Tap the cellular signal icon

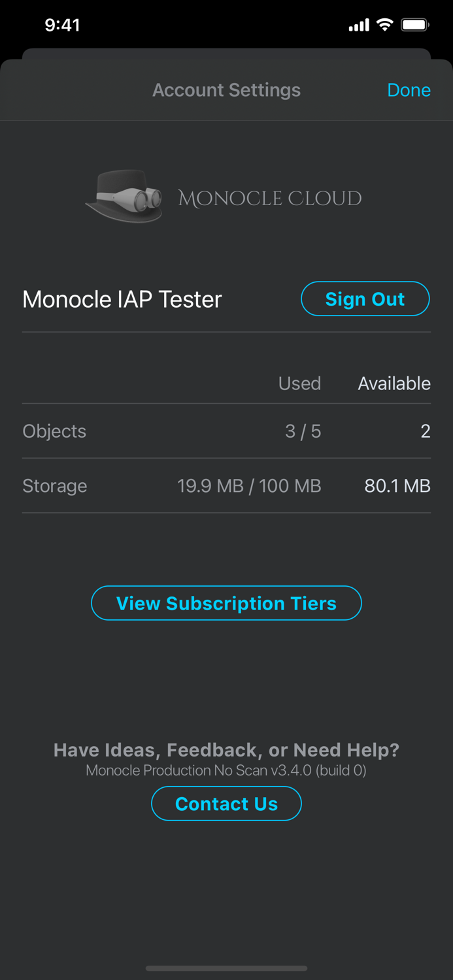pos(356,24)
